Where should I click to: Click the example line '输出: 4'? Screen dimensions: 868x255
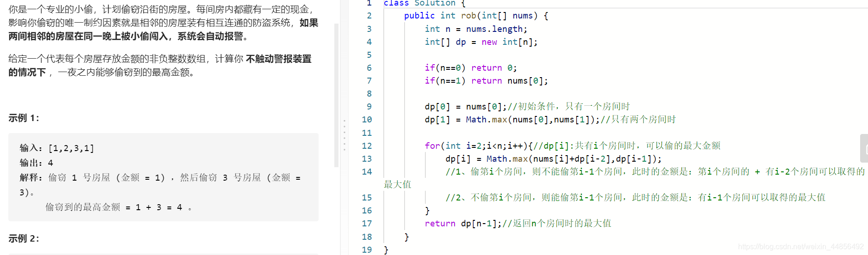click(x=37, y=163)
